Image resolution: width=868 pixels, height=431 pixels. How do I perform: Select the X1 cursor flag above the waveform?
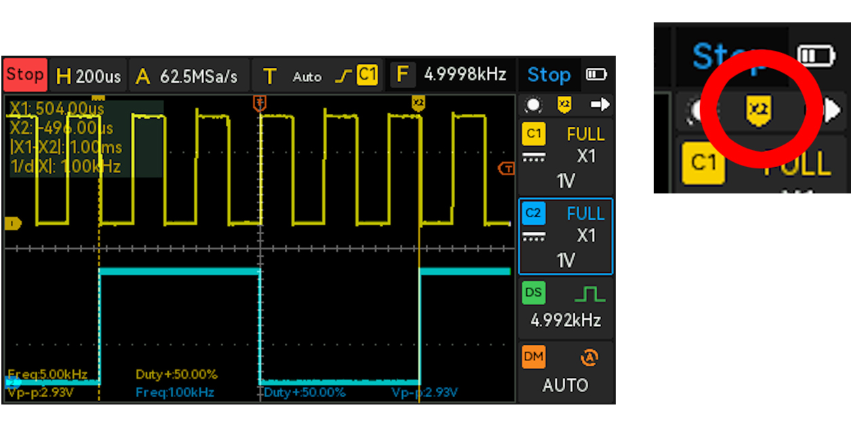[x=99, y=99]
